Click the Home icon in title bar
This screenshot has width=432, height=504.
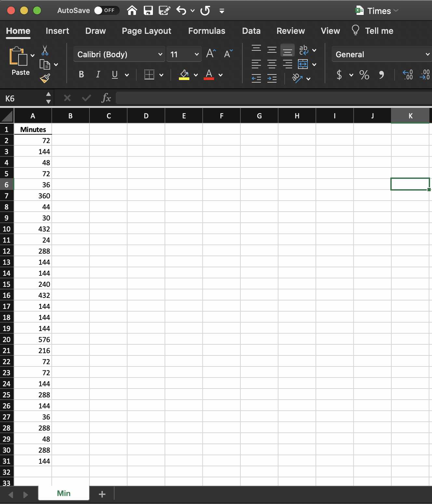point(132,11)
